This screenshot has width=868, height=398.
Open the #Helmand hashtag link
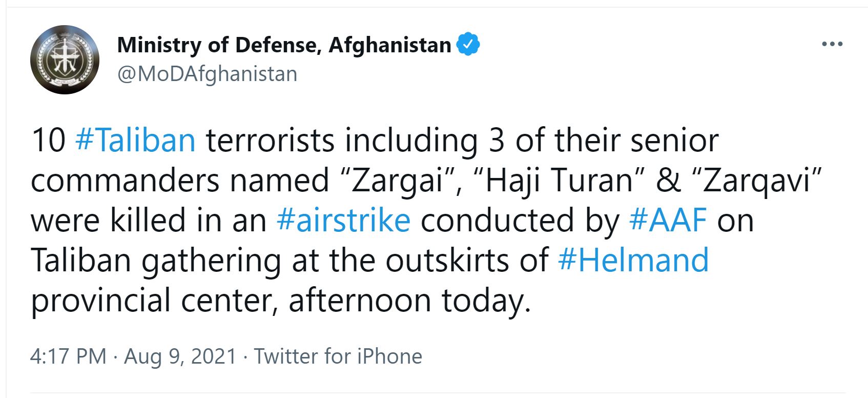click(x=633, y=260)
